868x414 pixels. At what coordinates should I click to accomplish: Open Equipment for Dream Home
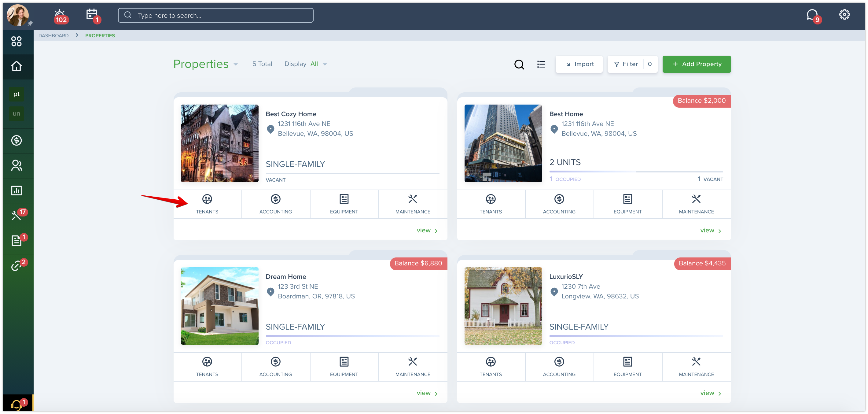tap(344, 367)
